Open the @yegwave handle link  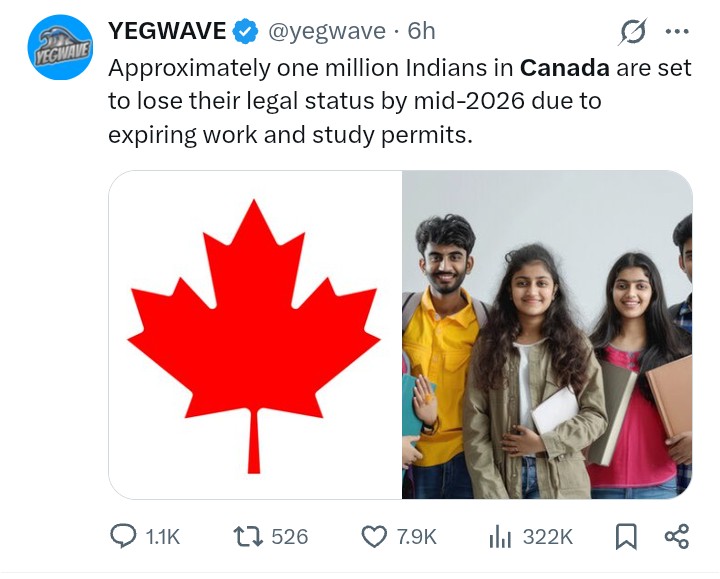[x=326, y=32]
